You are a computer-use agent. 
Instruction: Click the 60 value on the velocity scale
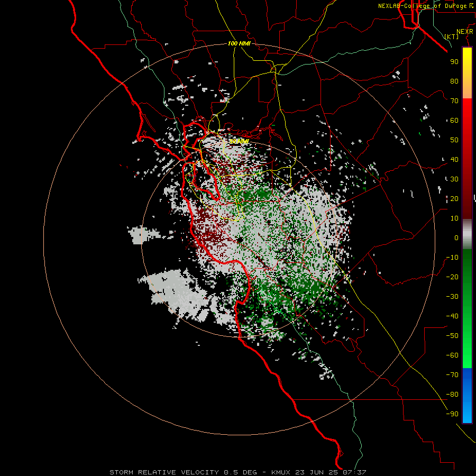coord(454,120)
